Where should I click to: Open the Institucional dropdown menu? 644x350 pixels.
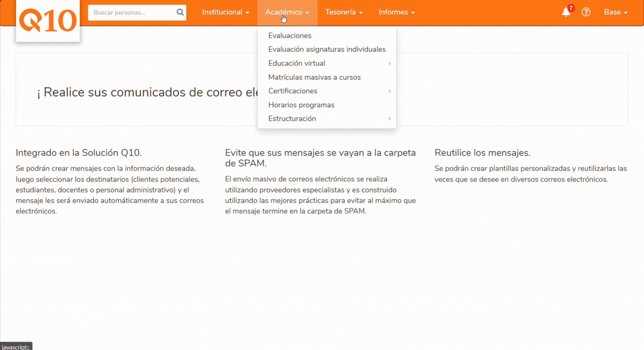pyautogui.click(x=226, y=13)
